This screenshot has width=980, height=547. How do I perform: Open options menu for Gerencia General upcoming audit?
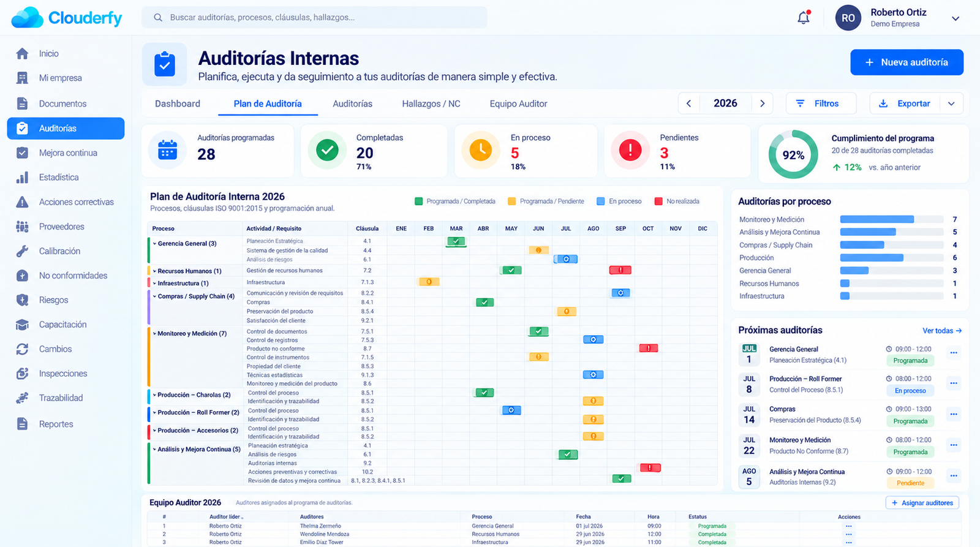(954, 352)
